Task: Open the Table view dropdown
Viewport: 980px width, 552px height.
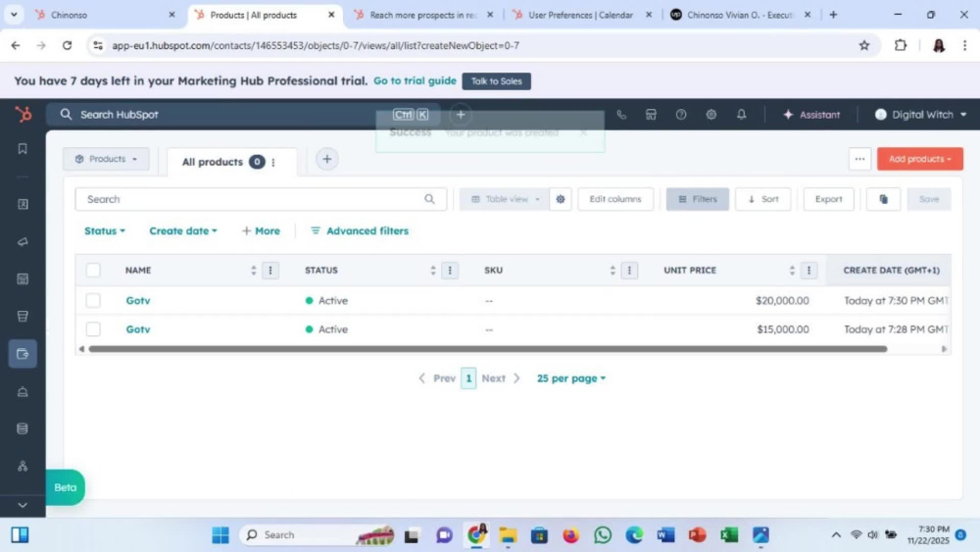Action: pos(505,199)
